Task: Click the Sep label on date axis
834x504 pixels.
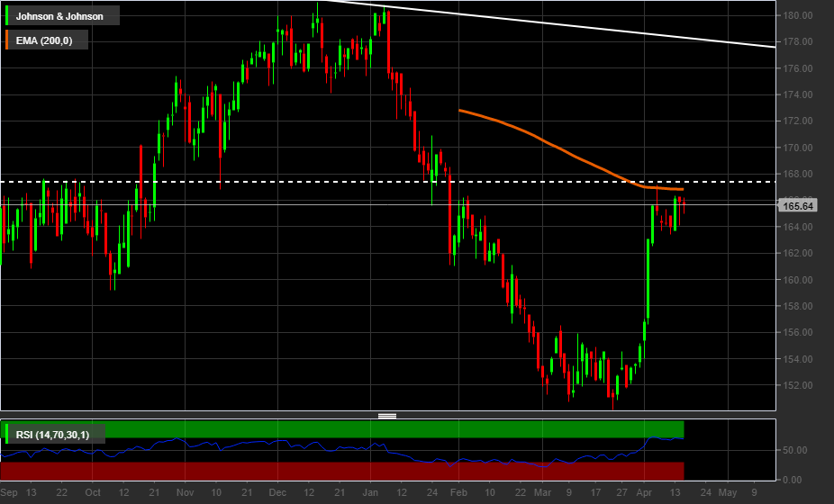Action: click(x=9, y=492)
